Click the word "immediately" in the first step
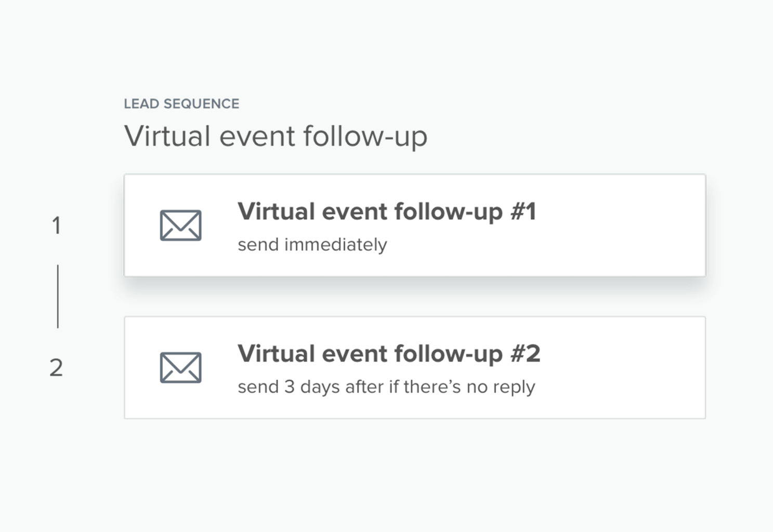The height and width of the screenshot is (532, 773). (x=335, y=244)
